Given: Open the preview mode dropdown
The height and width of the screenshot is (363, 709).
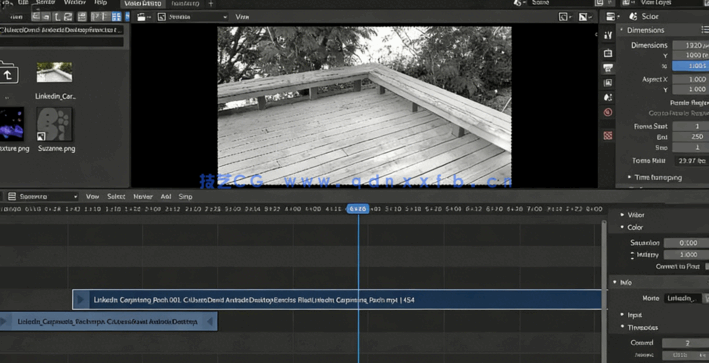Looking at the screenshot, I should pyautogui.click(x=192, y=17).
